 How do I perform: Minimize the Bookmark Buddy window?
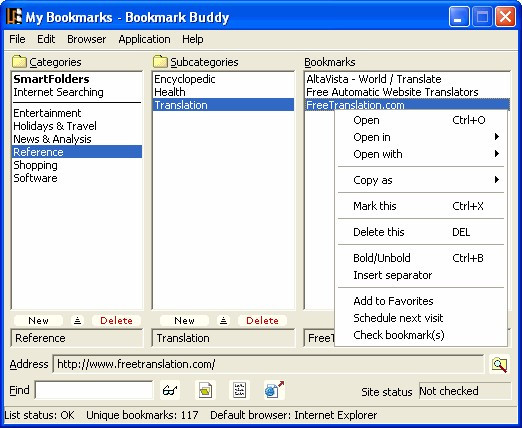(x=459, y=17)
